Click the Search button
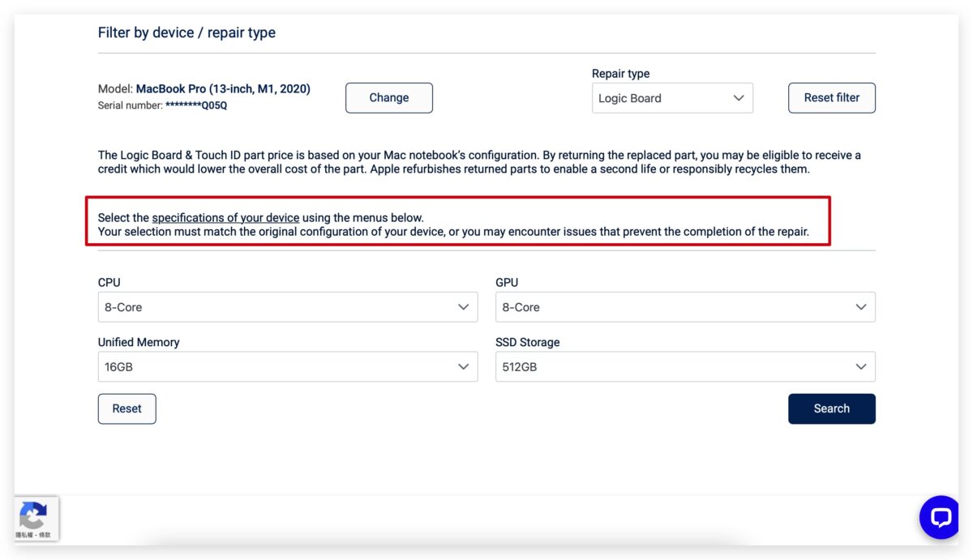973x560 pixels. coord(832,408)
